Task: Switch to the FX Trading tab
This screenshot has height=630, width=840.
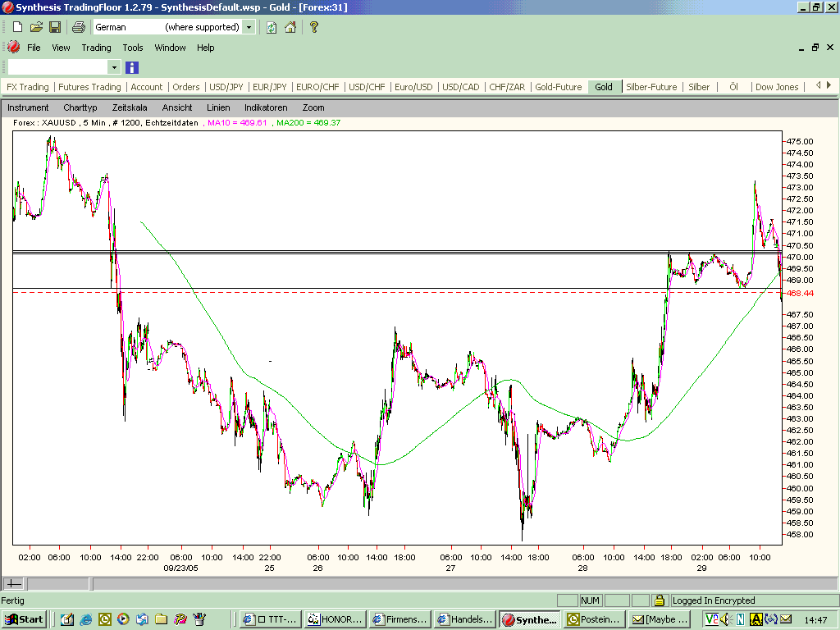Action: pos(28,87)
